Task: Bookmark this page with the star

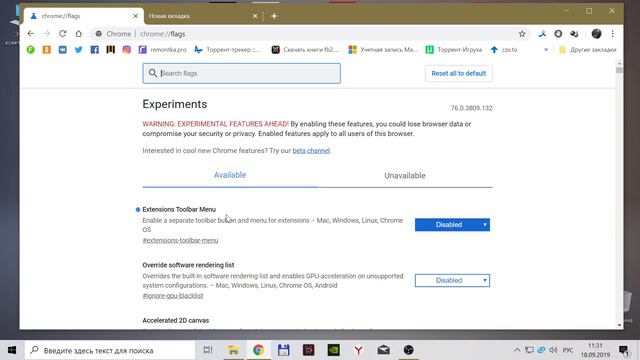Action: 522,34
